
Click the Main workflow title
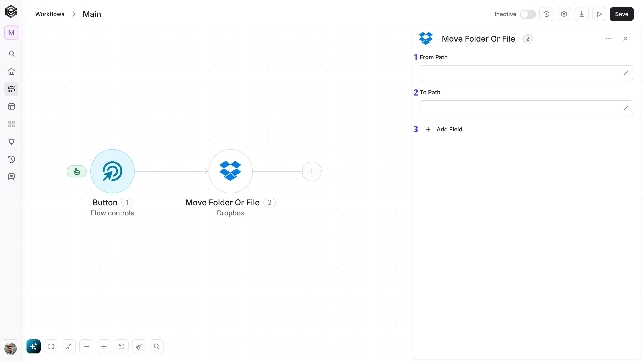click(x=92, y=14)
